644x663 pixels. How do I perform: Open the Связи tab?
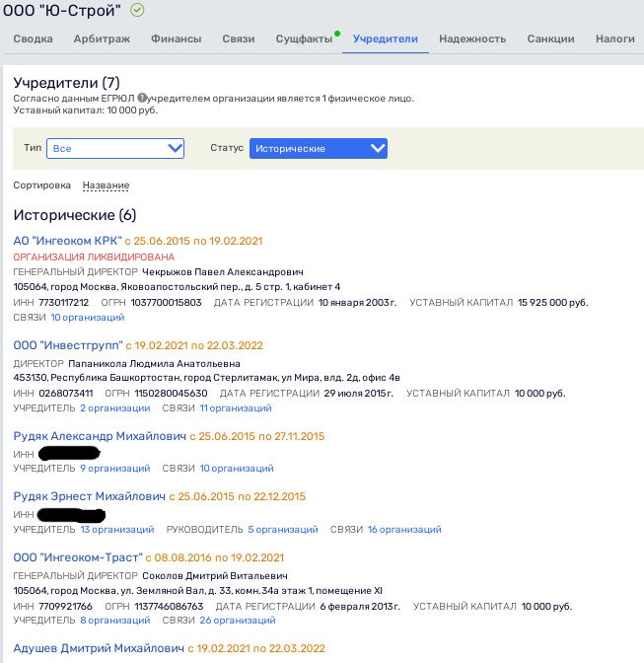(x=238, y=39)
